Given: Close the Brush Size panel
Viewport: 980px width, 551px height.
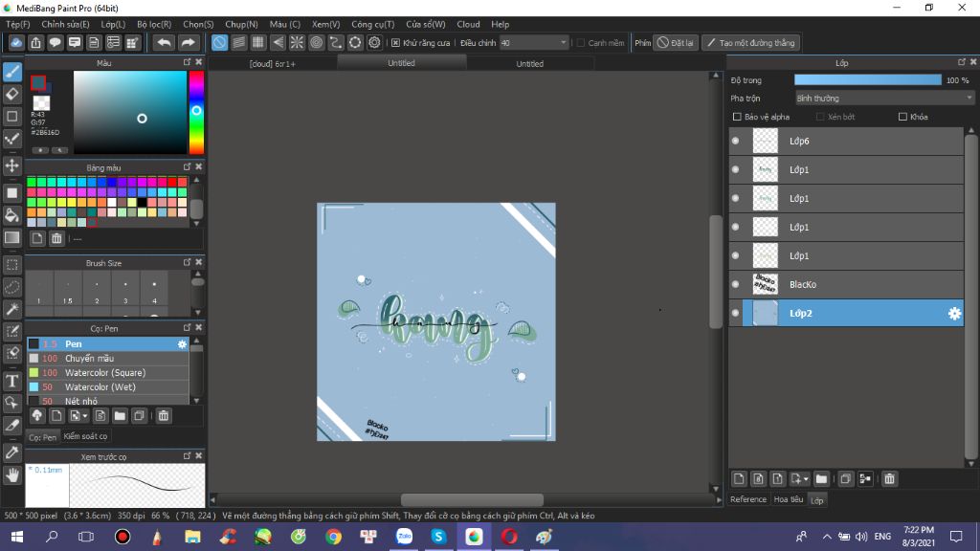Looking at the screenshot, I should point(199,262).
